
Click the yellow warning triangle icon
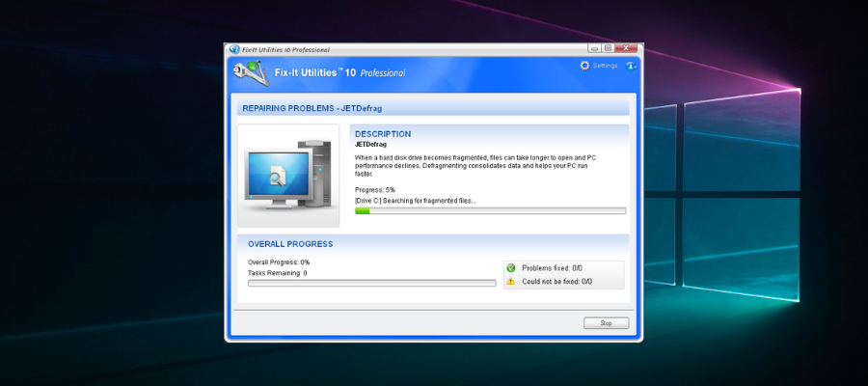511,282
